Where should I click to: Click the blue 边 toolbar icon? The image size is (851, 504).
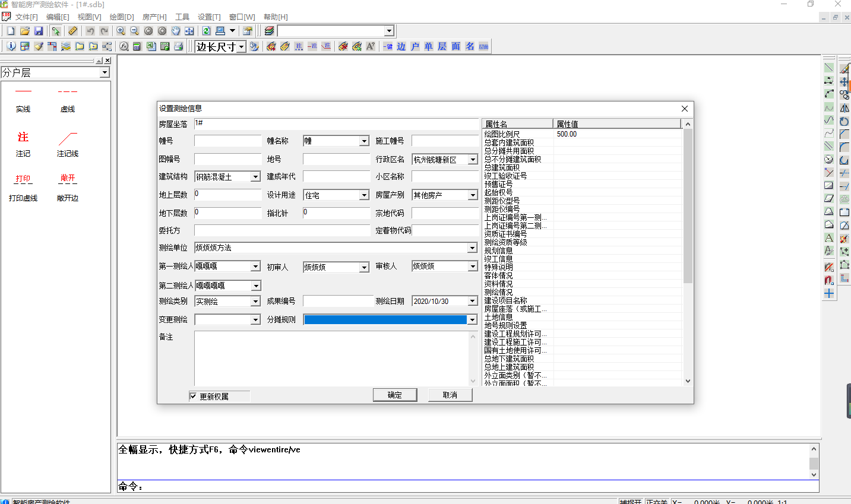coord(401,46)
